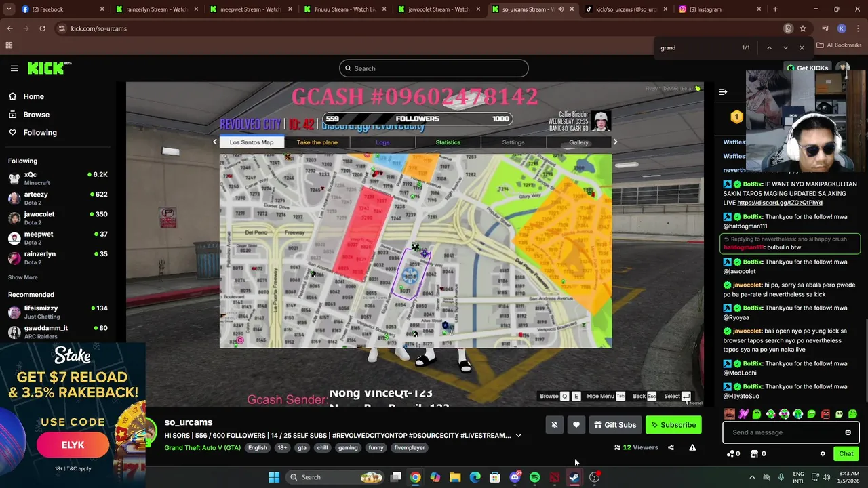Open Chrome three-dot menu
The width and height of the screenshot is (868, 488).
[x=858, y=28]
